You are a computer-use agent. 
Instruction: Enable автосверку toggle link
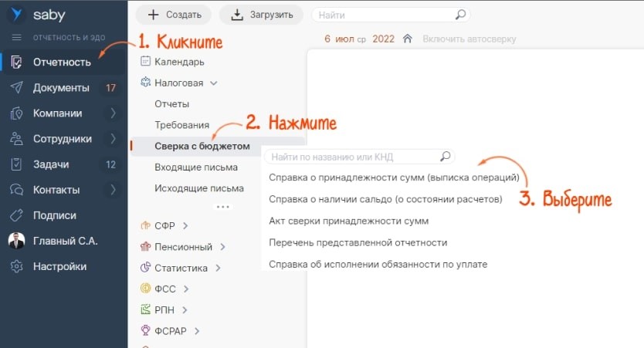tap(469, 39)
